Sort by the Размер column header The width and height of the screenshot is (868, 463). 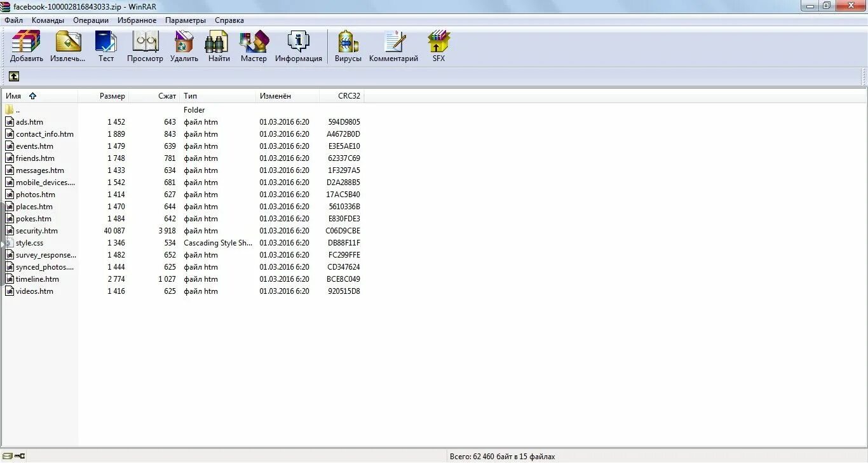pos(104,96)
